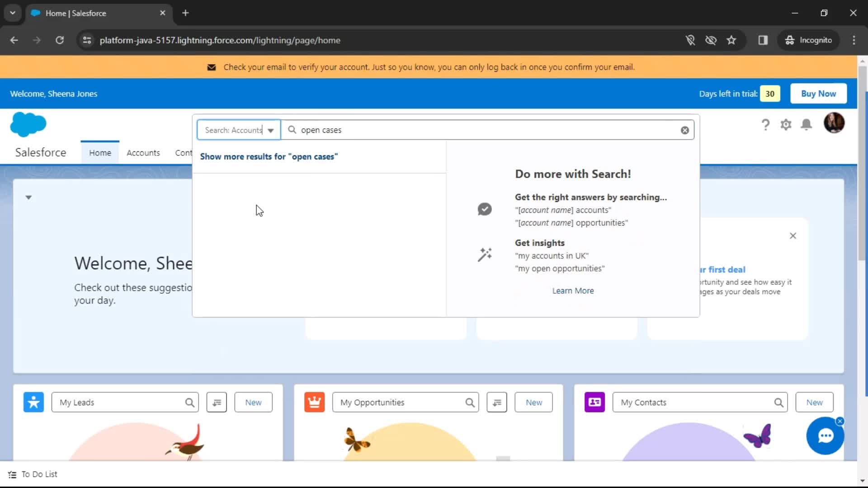The height and width of the screenshot is (488, 868).
Task: Click the browser back arrow
Action: click(x=14, y=40)
